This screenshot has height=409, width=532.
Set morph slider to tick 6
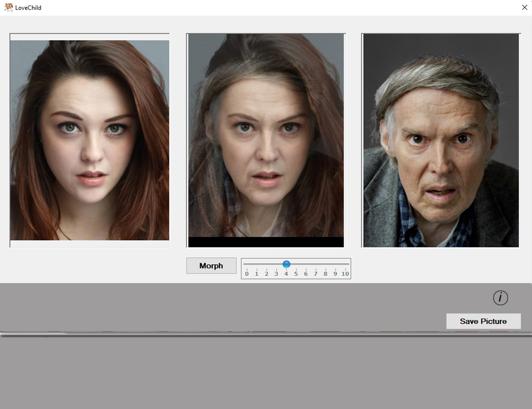[x=306, y=264]
